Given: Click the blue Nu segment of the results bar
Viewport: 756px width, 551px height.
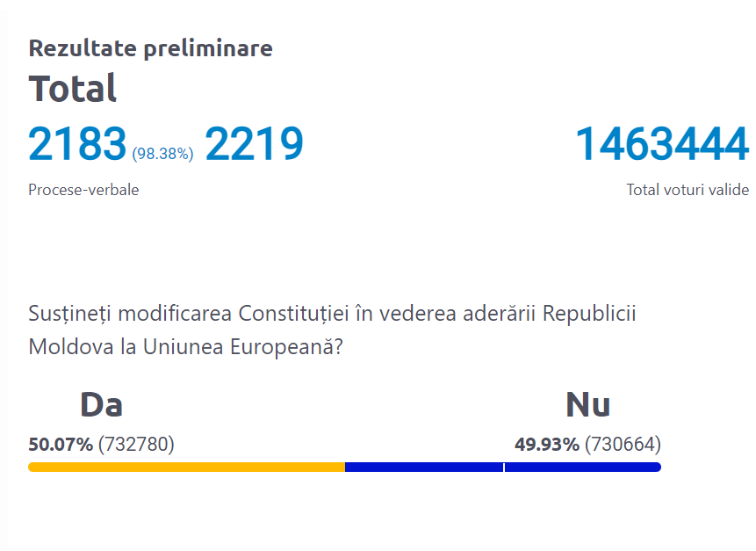Looking at the screenshot, I should click(x=421, y=467).
